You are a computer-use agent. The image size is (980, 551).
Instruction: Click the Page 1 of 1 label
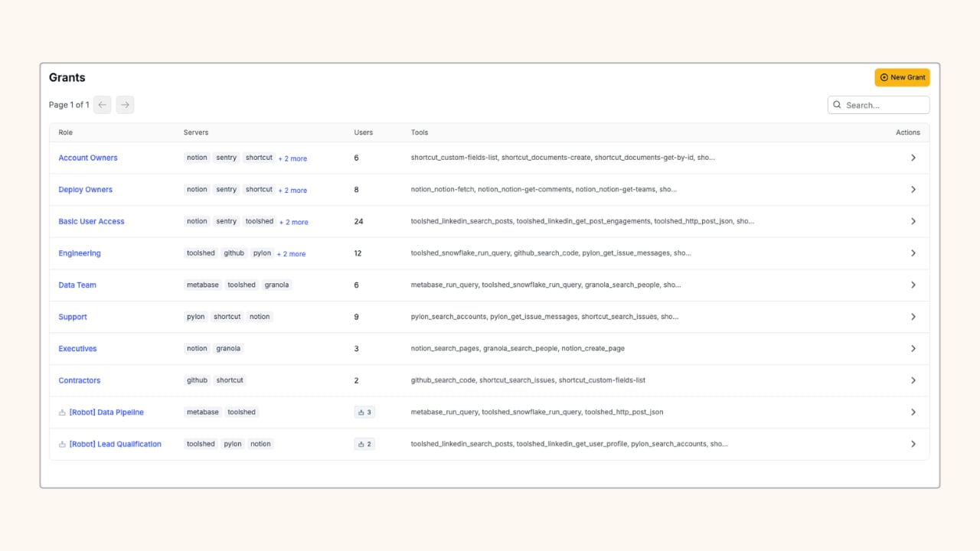point(69,105)
